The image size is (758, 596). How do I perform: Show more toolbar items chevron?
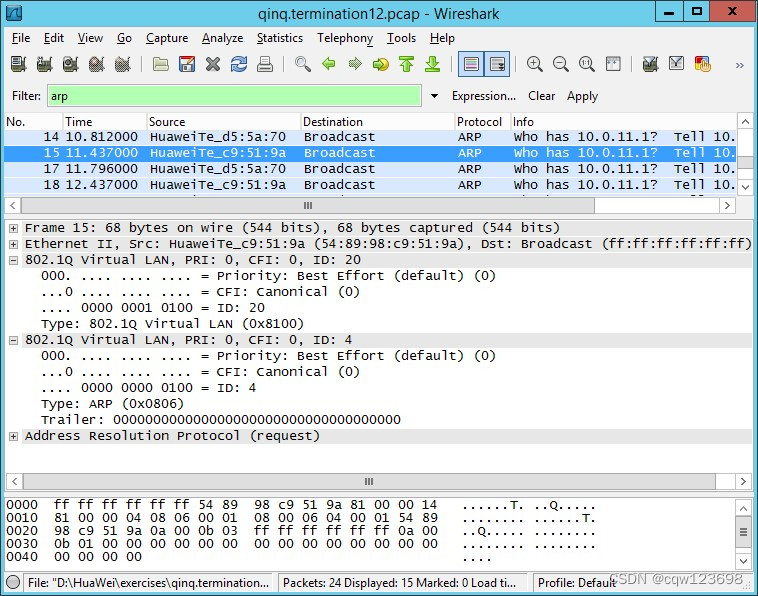[x=740, y=65]
